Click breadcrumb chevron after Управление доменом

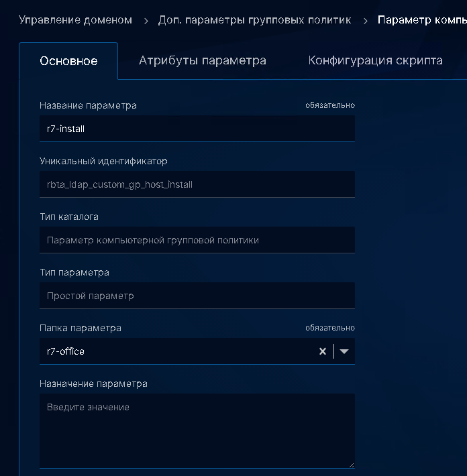(146, 21)
